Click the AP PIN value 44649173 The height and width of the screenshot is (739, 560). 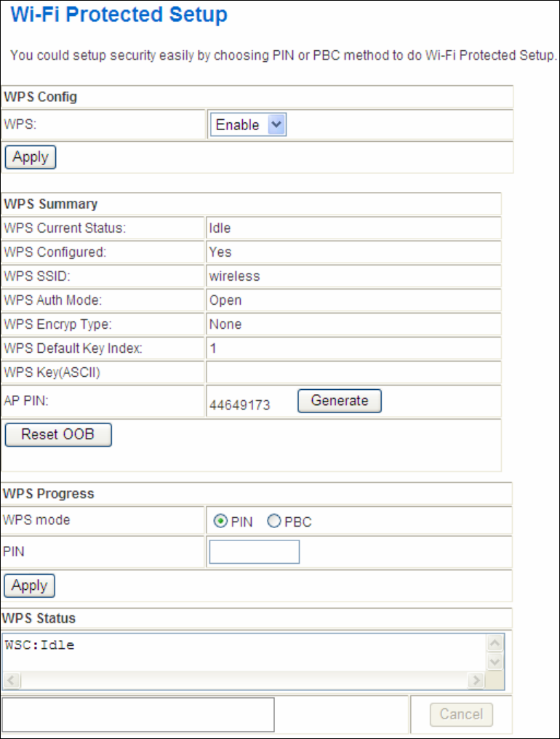(239, 405)
